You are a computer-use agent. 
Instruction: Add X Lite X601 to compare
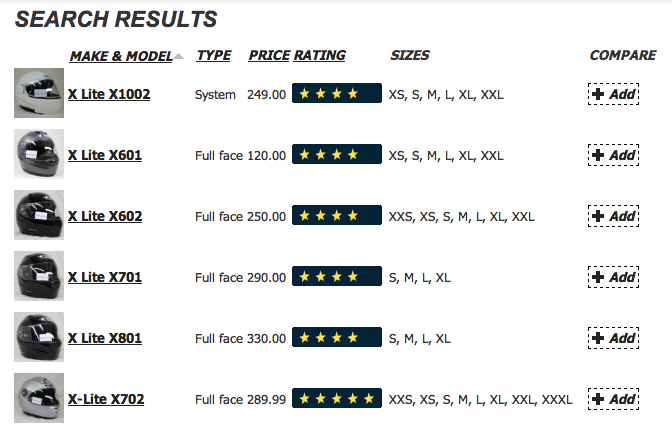[613, 155]
